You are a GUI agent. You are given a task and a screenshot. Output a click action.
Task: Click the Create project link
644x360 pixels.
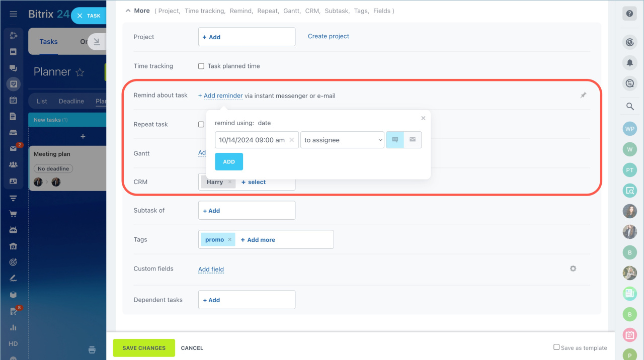click(x=328, y=36)
